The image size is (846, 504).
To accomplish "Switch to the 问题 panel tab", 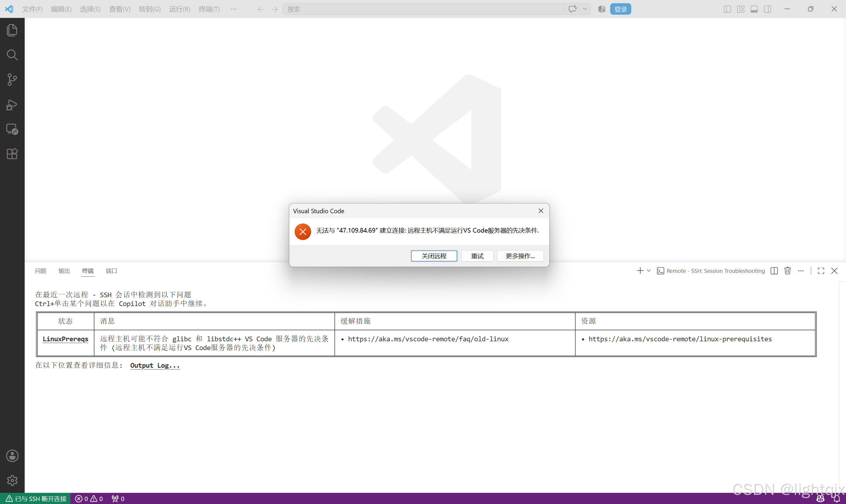I will (41, 271).
